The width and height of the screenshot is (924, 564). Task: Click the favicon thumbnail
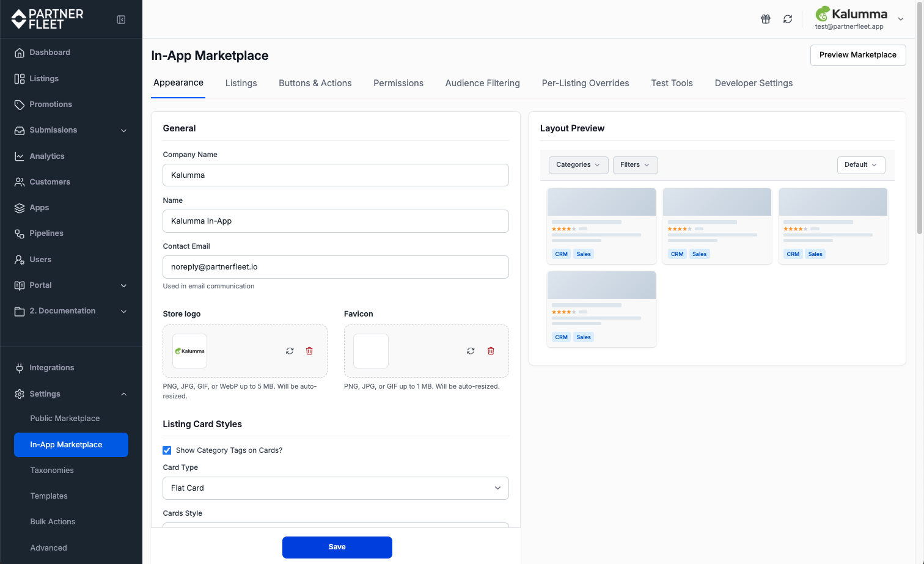coord(371,351)
